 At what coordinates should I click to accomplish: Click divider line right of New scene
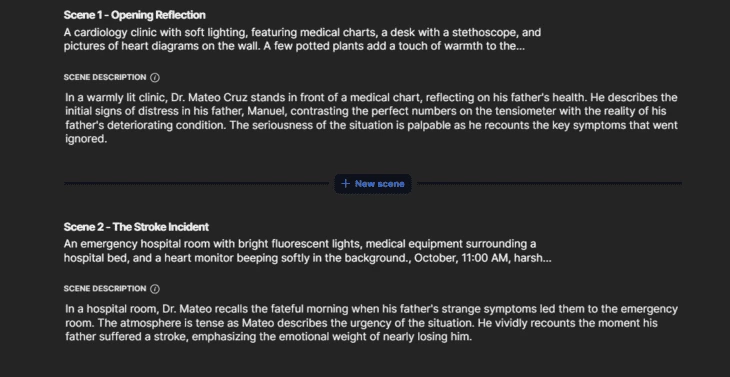pos(549,184)
